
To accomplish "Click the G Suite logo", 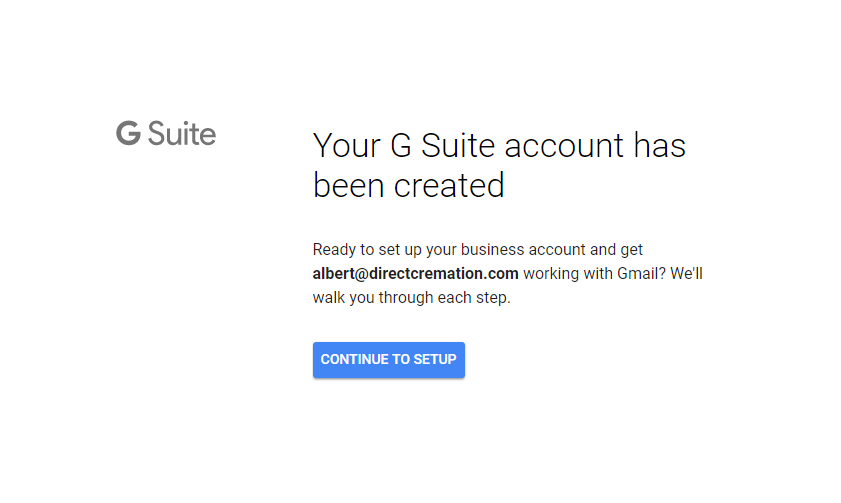I will (166, 133).
